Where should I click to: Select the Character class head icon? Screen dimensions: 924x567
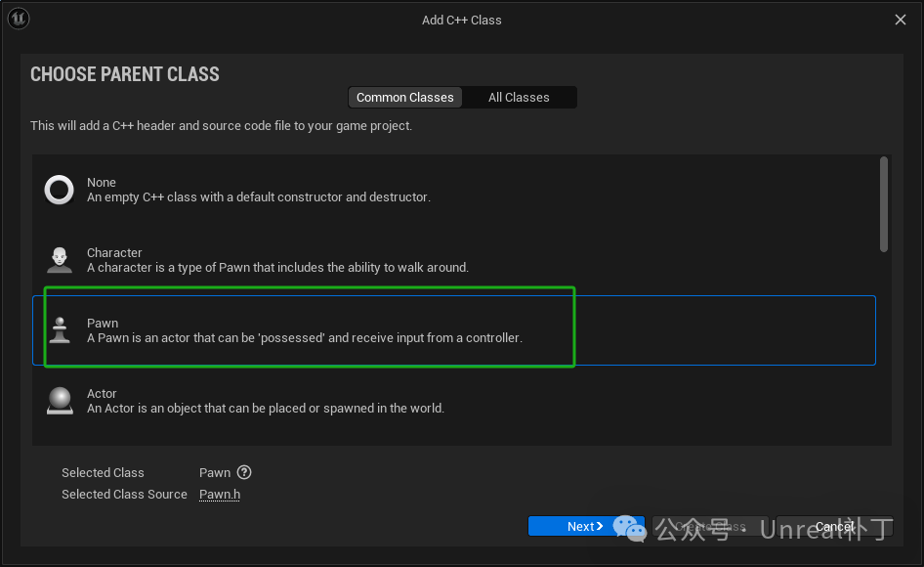coord(60,260)
